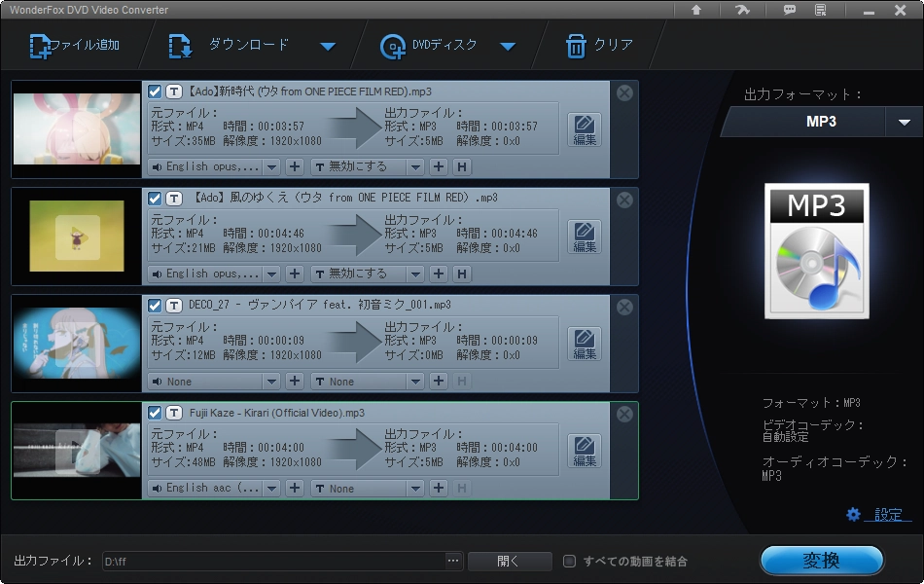Image resolution: width=924 pixels, height=584 pixels.
Task: Click the Convert (変換) button
Action: click(x=822, y=560)
